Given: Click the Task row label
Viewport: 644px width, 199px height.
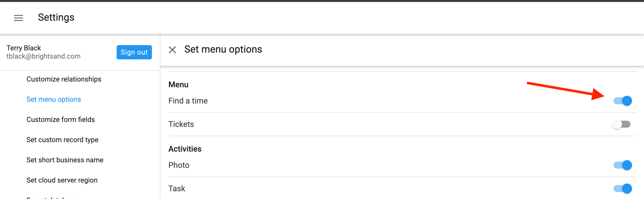Looking at the screenshot, I should click(x=177, y=189).
